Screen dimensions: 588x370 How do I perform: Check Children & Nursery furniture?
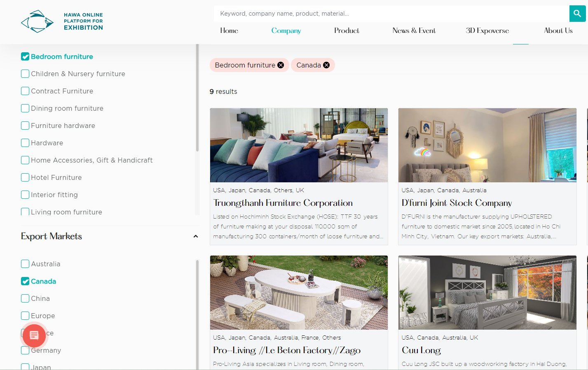click(x=25, y=74)
